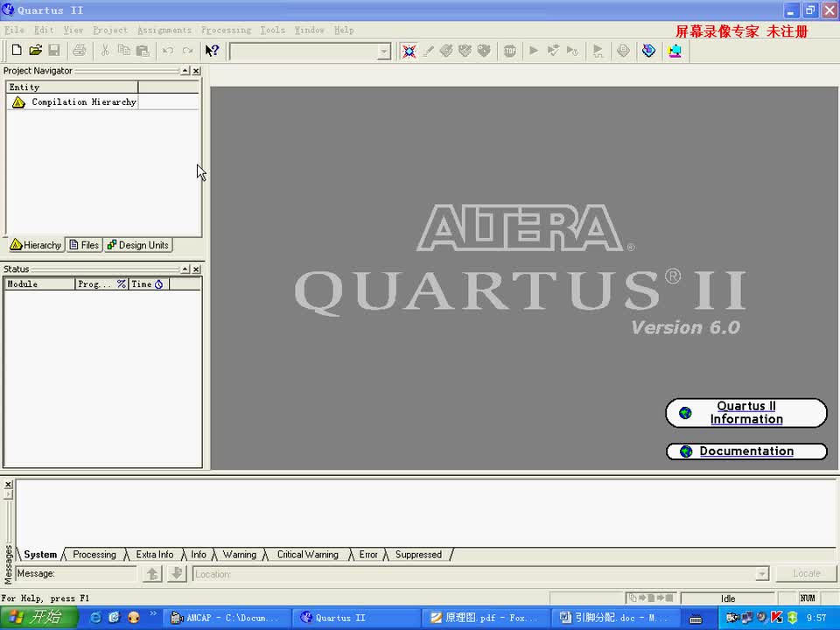Viewport: 840px width, 630px height.
Task: Open the Compilation Report icon
Action: (x=623, y=51)
